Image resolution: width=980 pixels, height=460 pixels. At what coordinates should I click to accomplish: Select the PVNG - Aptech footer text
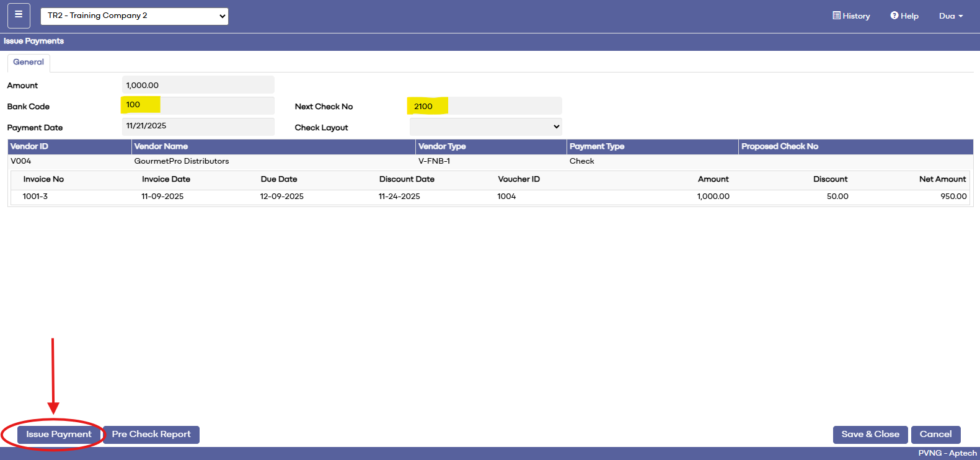tap(947, 453)
